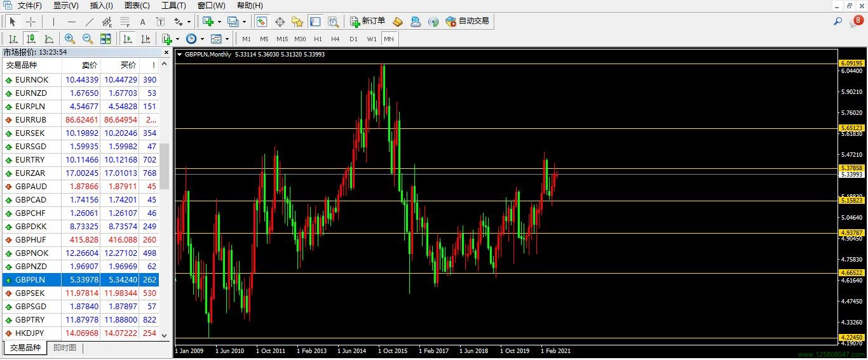Toggle the Terminal panel button
This screenshot has height=360, width=868.
pyautogui.click(x=315, y=22)
